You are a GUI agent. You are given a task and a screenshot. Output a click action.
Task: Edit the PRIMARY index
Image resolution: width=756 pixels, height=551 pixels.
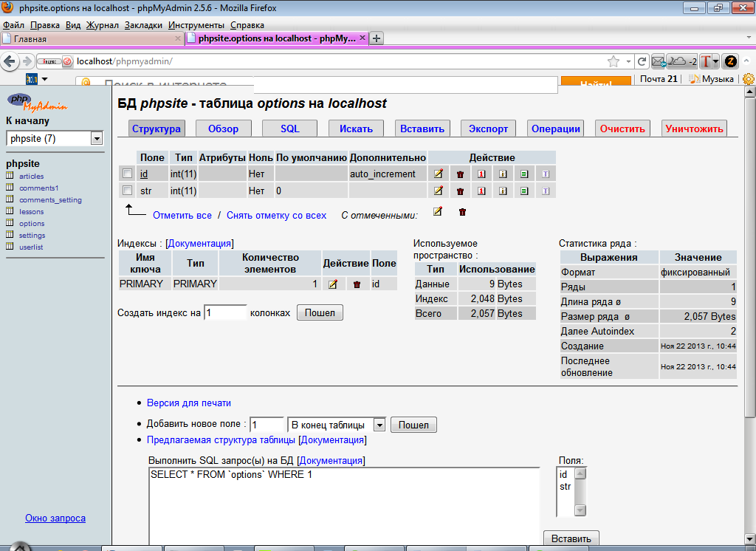click(x=333, y=284)
